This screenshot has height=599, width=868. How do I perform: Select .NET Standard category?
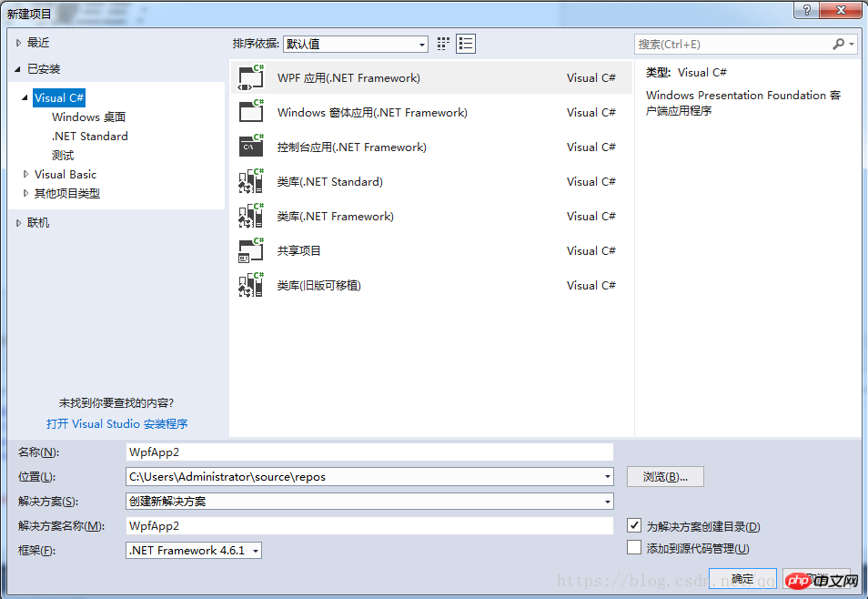tap(90, 136)
